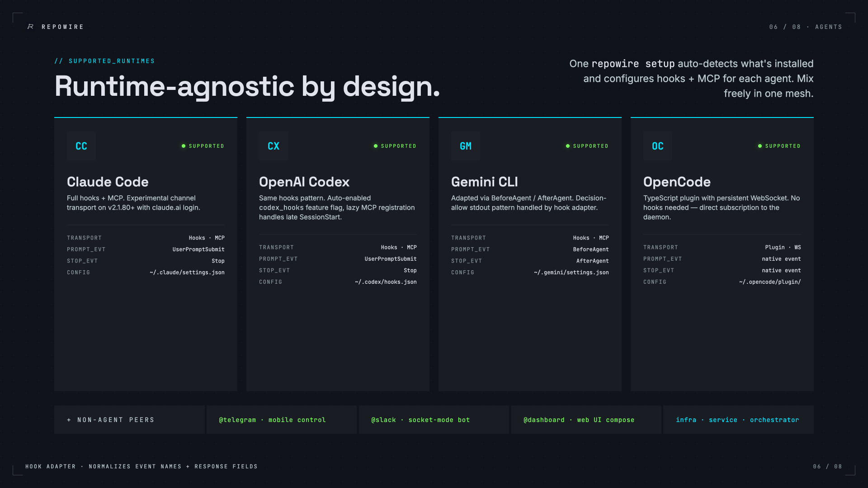868x488 pixels.
Task: Click the OC badge icon for OpenCode
Action: [658, 146]
